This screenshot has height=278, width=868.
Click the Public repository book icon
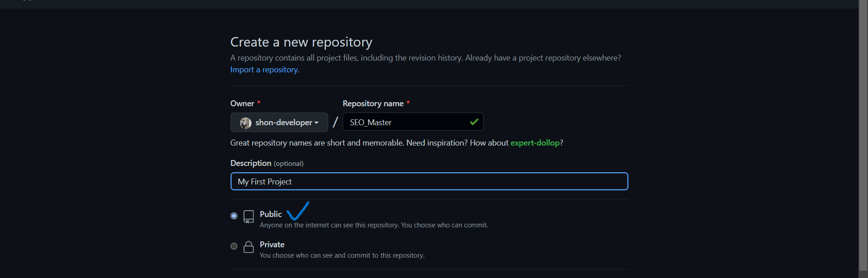coord(249,217)
